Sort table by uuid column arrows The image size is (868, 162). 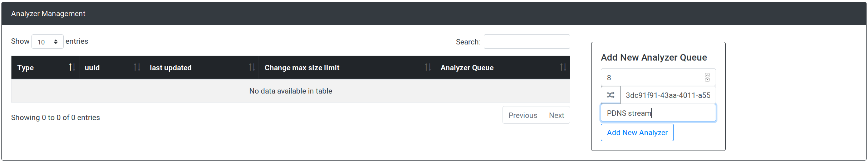point(137,67)
